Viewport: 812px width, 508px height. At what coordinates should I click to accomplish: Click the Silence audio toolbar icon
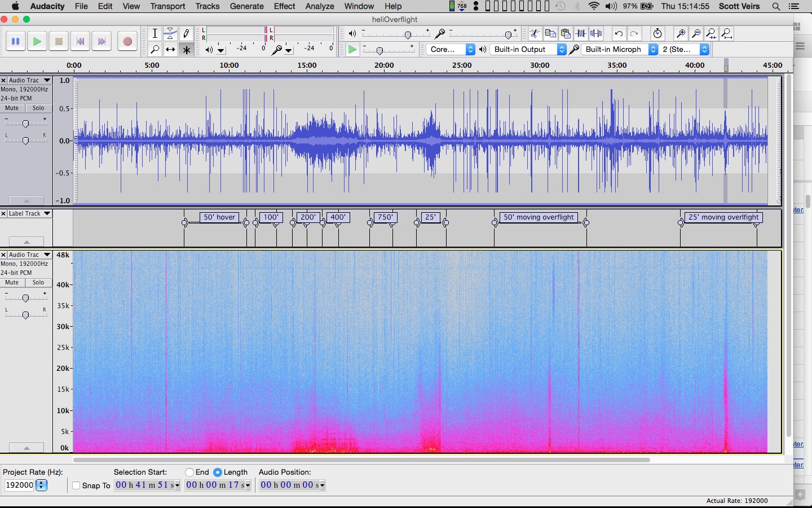click(x=596, y=34)
